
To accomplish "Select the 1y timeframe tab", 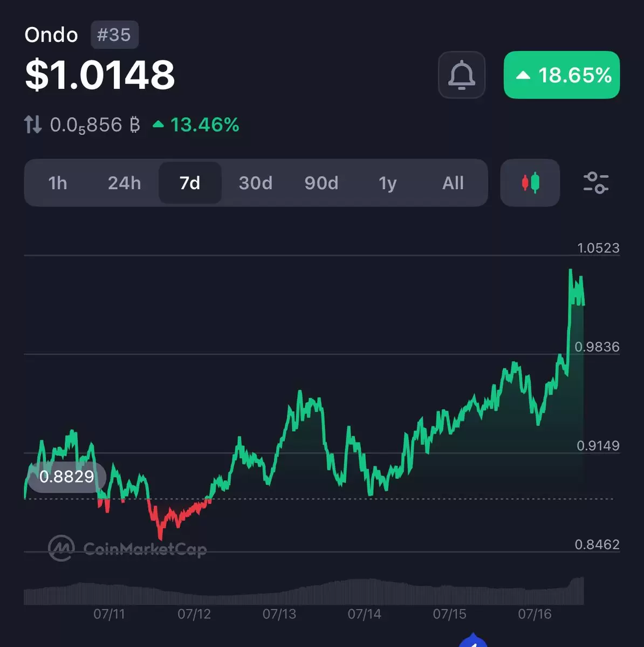I will click(387, 183).
